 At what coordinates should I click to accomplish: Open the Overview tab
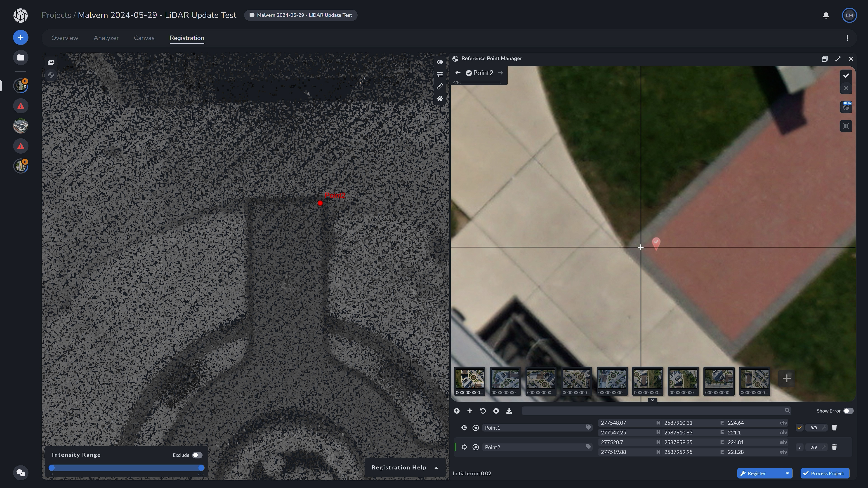click(x=64, y=38)
